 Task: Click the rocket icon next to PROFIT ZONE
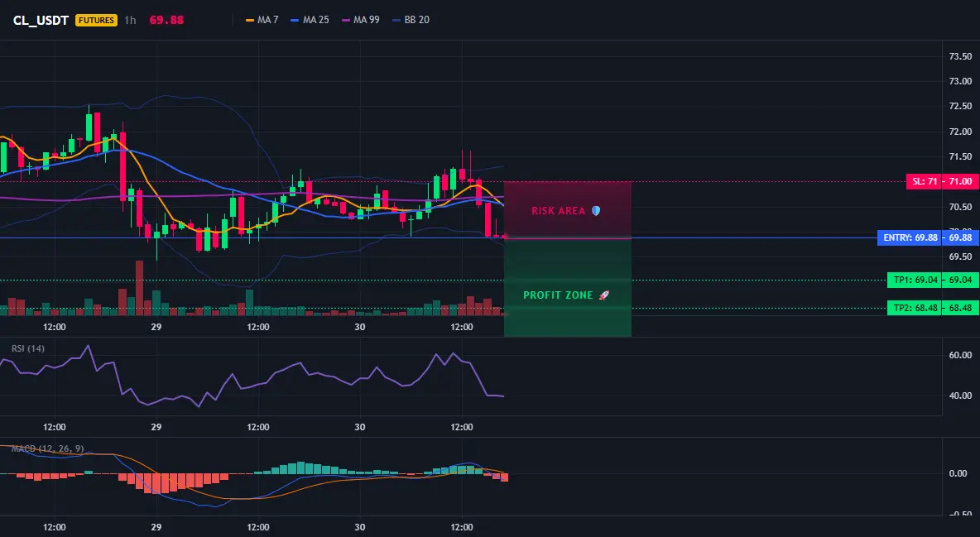point(603,295)
